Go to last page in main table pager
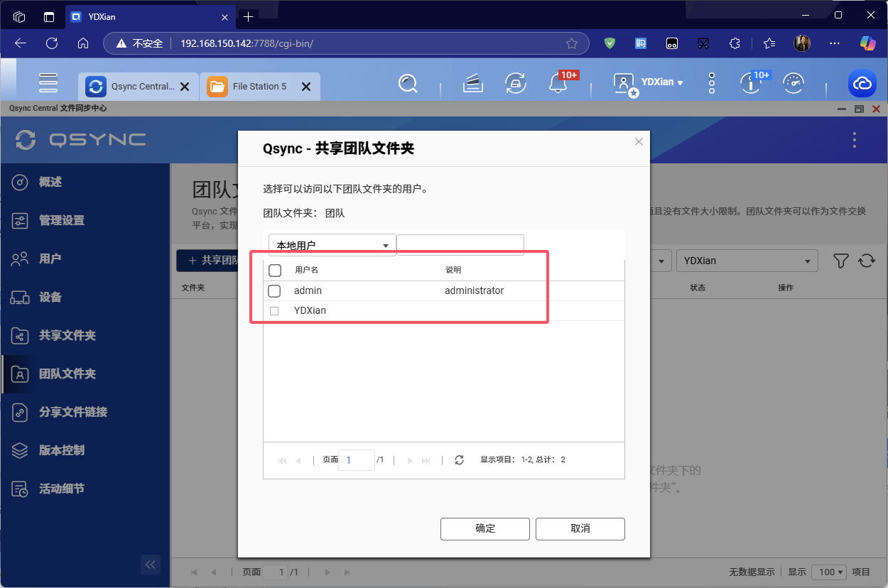Image resolution: width=888 pixels, height=588 pixels. click(x=347, y=572)
